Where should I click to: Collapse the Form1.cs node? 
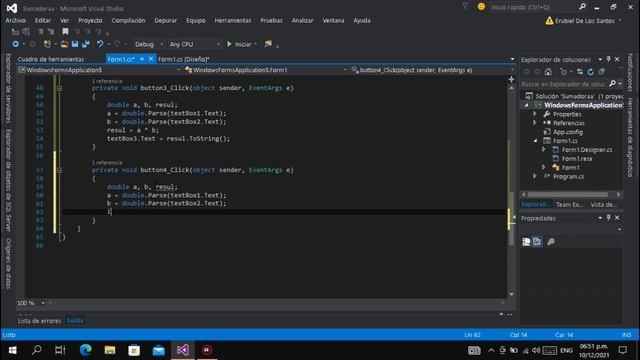tap(536, 141)
